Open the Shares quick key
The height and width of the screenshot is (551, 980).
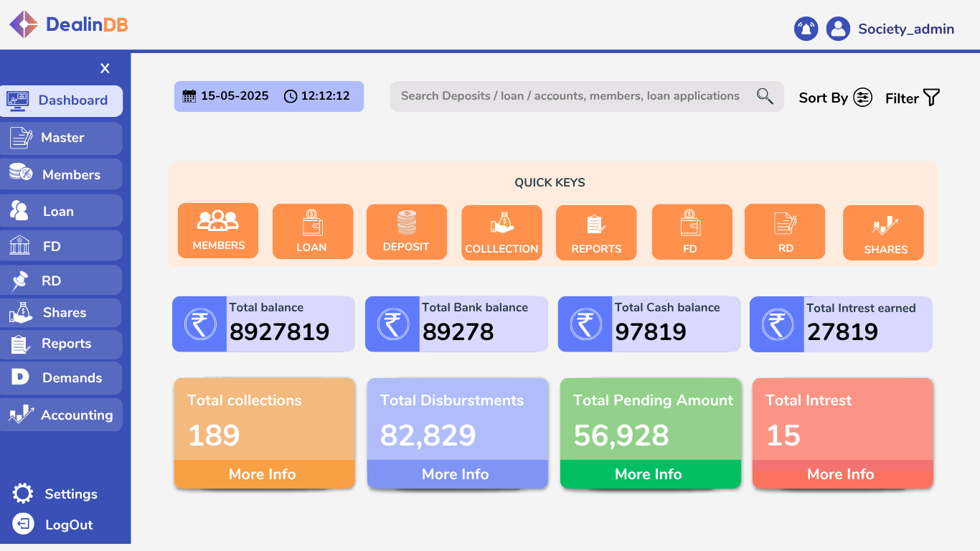883,232
